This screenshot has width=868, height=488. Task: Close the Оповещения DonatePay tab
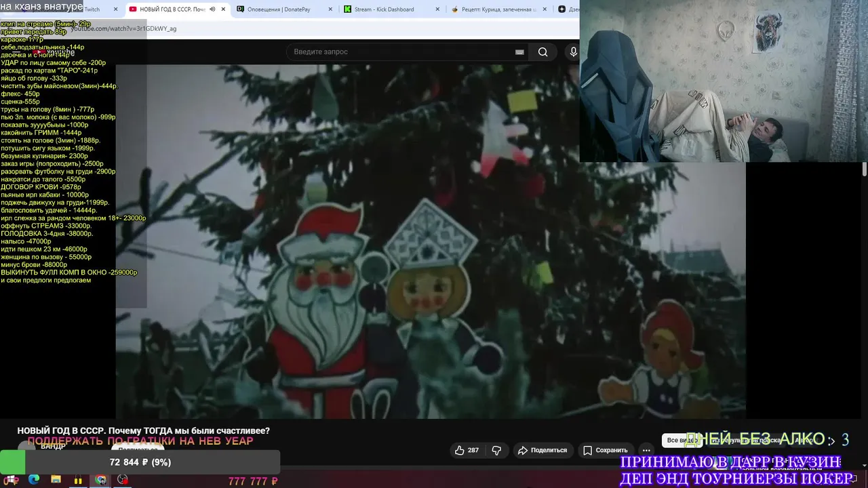click(x=331, y=9)
